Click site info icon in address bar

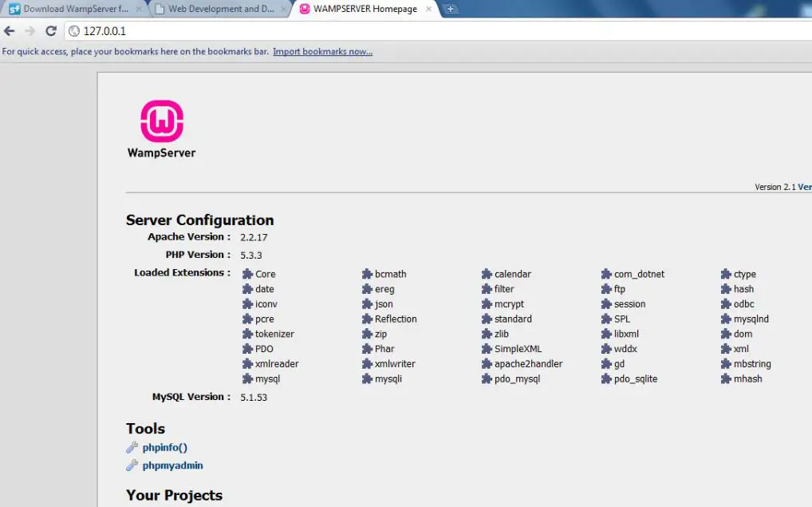pyautogui.click(x=74, y=31)
